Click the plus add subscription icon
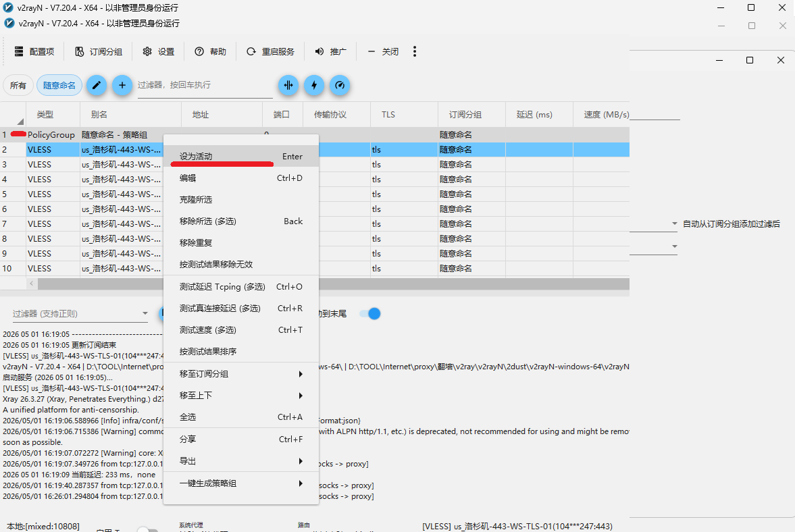This screenshot has width=795, height=532. [x=122, y=85]
